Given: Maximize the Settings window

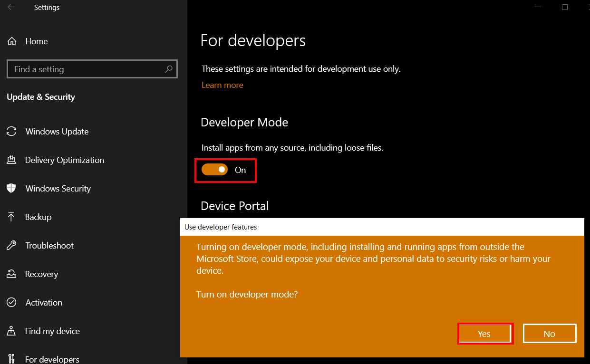Looking at the screenshot, I should click(x=565, y=7).
